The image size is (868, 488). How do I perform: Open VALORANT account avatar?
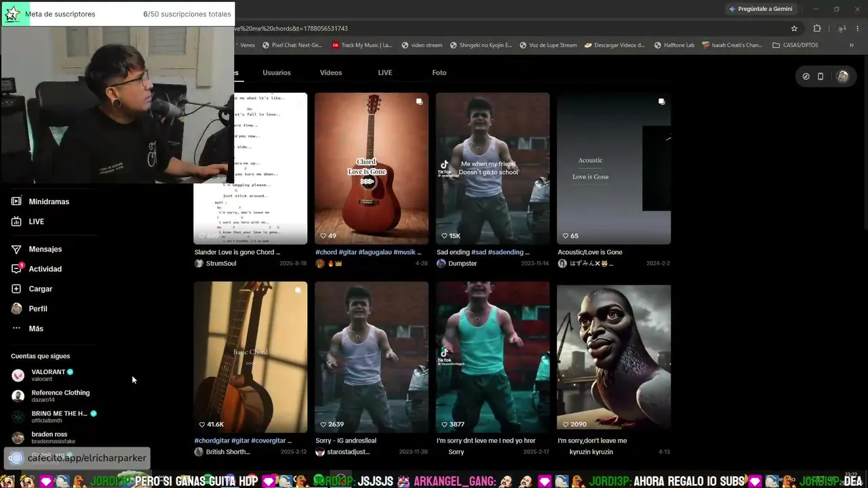(18, 375)
